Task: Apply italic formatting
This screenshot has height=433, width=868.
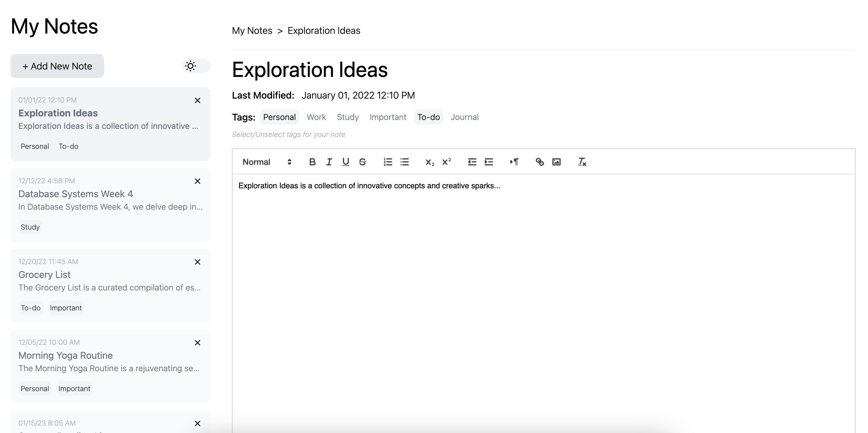Action: pyautogui.click(x=329, y=162)
